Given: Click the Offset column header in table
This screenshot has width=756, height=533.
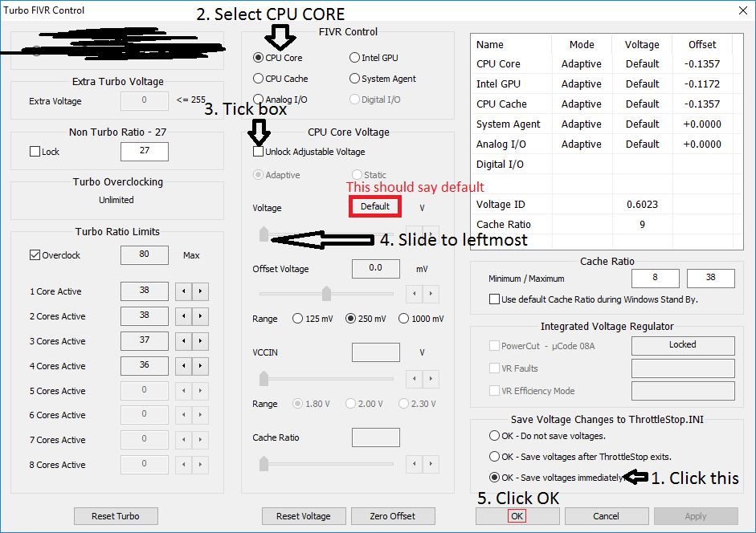Looking at the screenshot, I should 702,44.
